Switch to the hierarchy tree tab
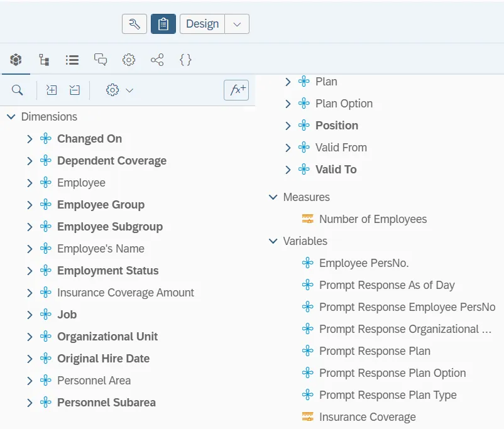 [44, 60]
